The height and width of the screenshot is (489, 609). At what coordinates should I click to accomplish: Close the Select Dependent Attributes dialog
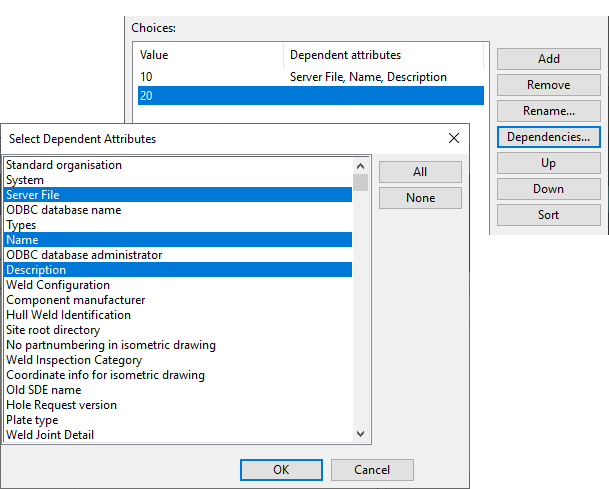point(453,138)
